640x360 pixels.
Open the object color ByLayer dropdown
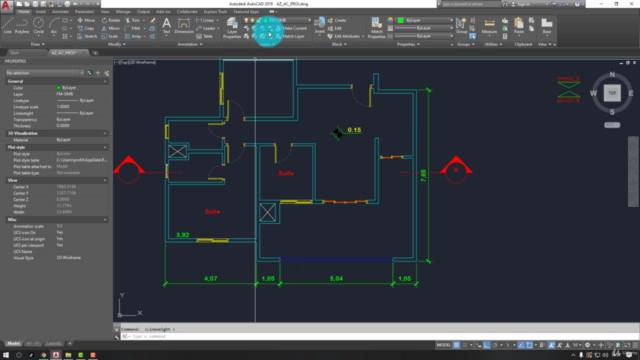tap(425, 20)
